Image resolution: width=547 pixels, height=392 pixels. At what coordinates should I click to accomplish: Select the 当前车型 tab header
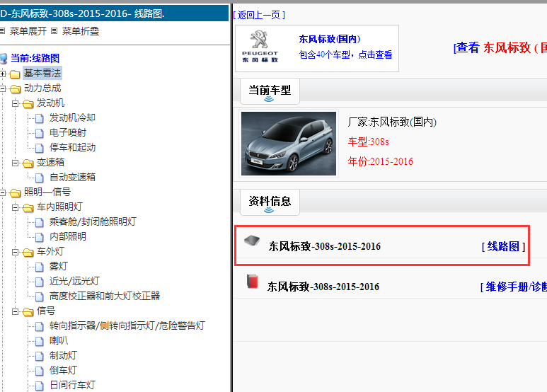click(x=270, y=91)
